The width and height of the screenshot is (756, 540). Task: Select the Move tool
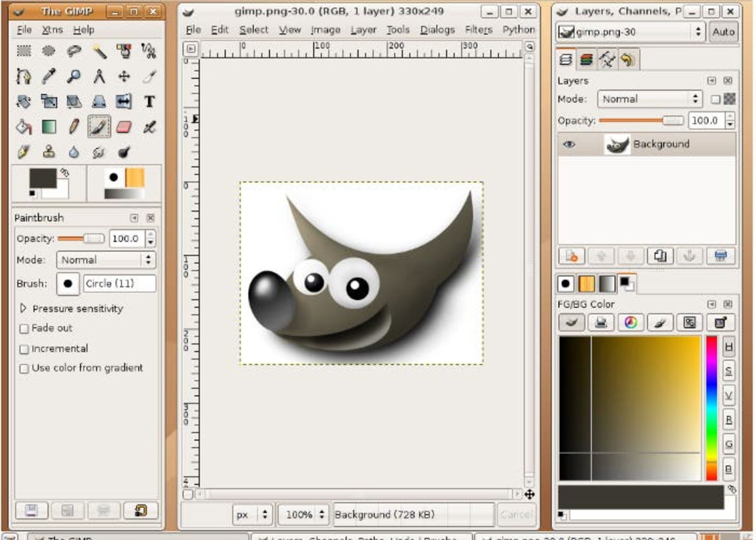[x=124, y=77]
